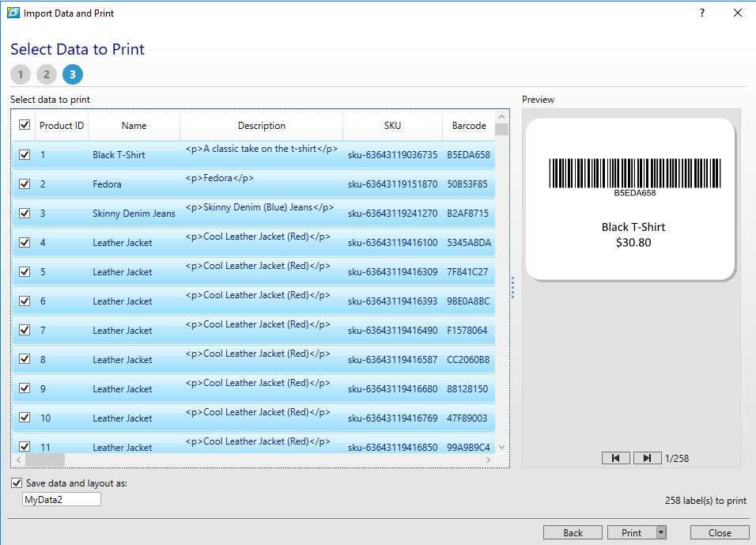Click the Barcode column header
The height and width of the screenshot is (545, 756).
tap(469, 126)
